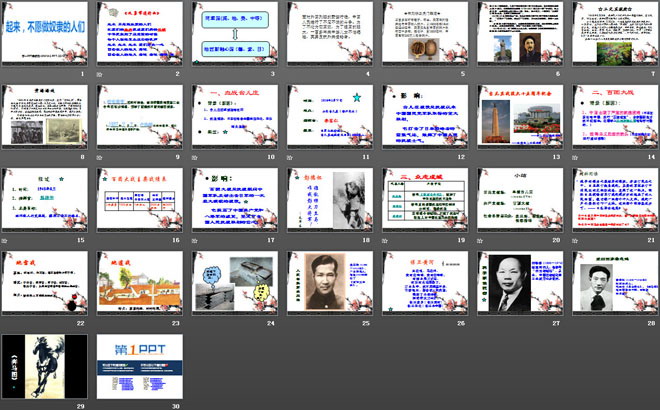Click the animation star icon under slide 9

click(x=100, y=157)
